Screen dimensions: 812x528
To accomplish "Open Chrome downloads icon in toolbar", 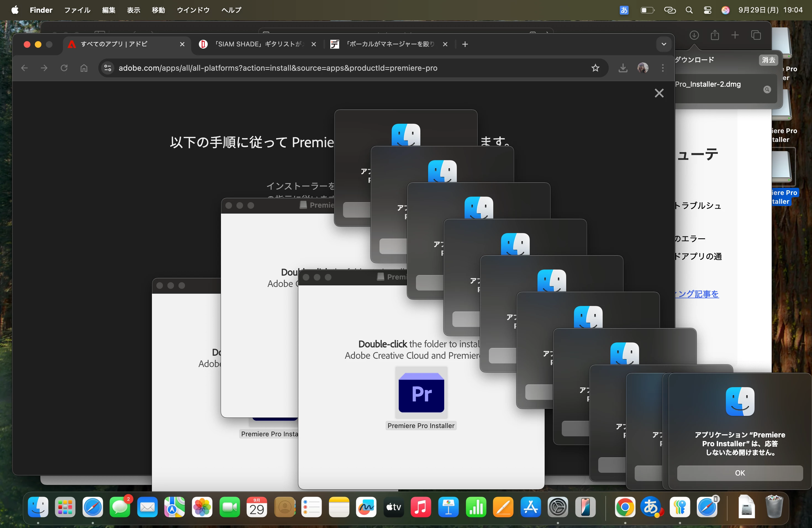I will coord(623,68).
